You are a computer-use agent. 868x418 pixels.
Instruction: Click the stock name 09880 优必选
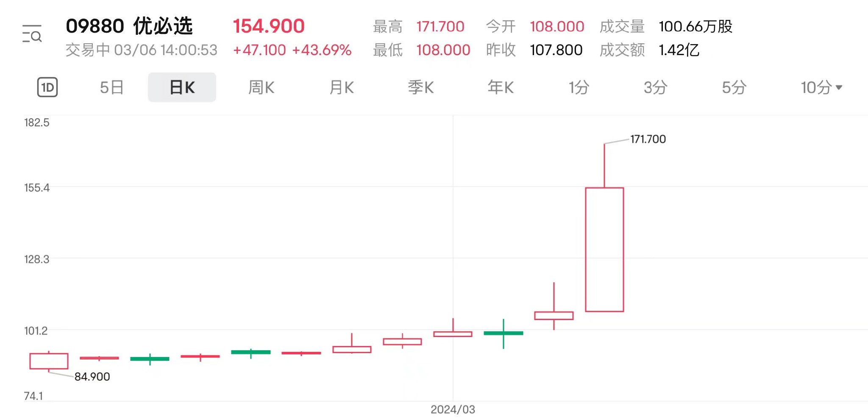(x=129, y=26)
